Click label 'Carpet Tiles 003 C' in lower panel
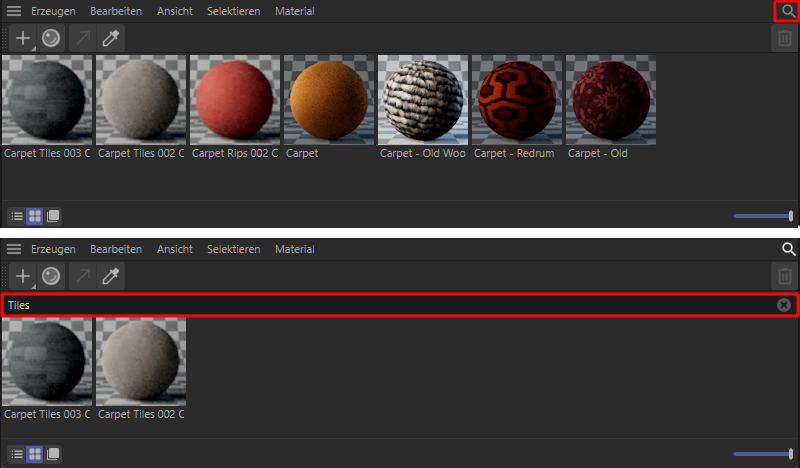800x468 pixels. tap(47, 414)
